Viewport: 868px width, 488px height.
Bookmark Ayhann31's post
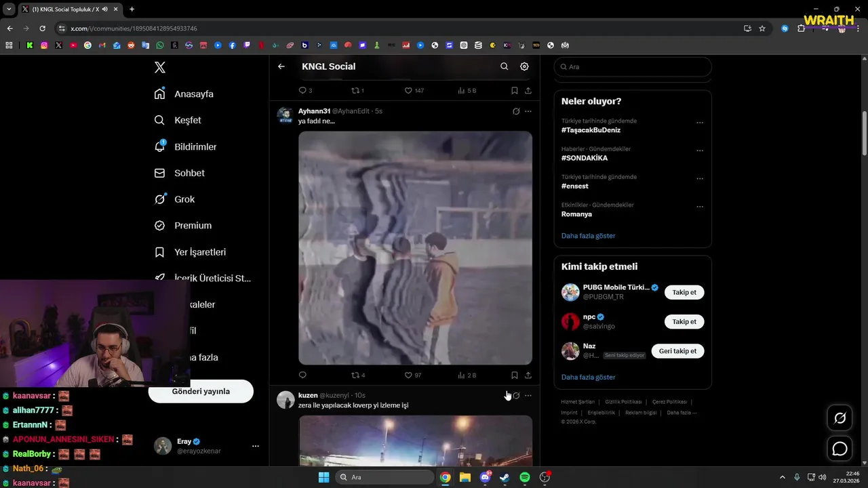515,375
